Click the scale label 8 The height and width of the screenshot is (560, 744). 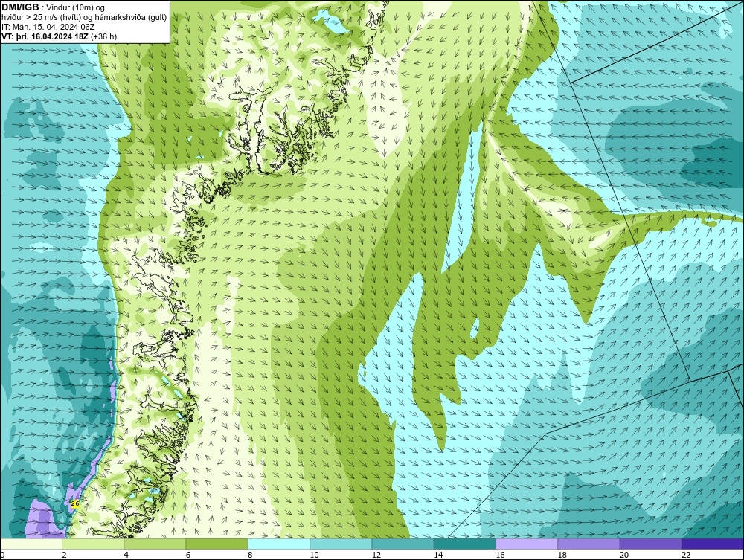[x=250, y=555]
